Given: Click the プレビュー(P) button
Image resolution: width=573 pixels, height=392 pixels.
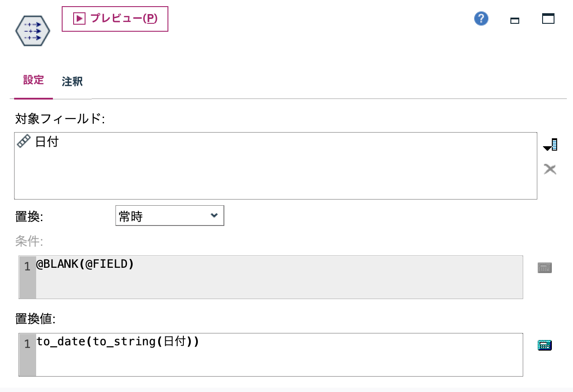Looking at the screenshot, I should (x=115, y=19).
